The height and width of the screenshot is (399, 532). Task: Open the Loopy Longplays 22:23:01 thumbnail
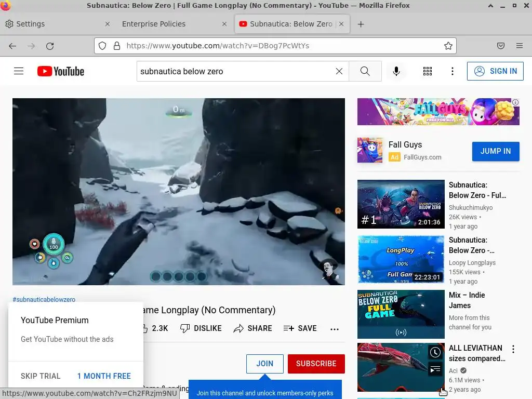tap(401, 259)
